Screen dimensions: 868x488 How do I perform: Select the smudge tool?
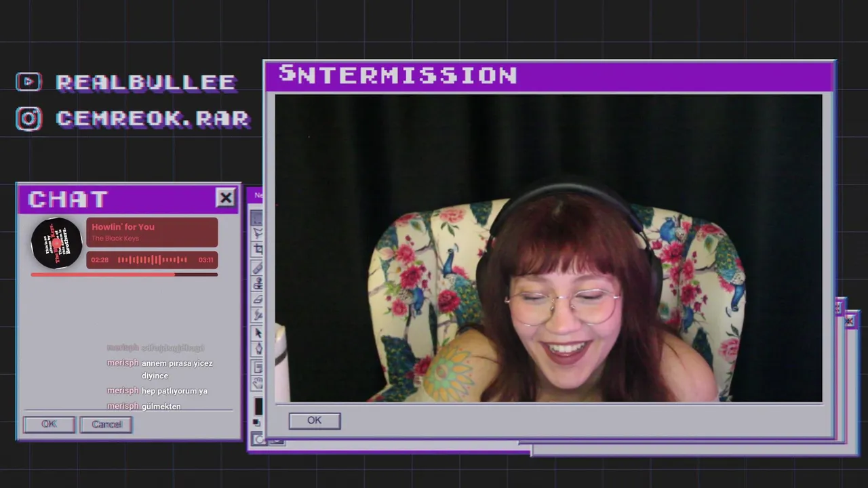coord(258,315)
